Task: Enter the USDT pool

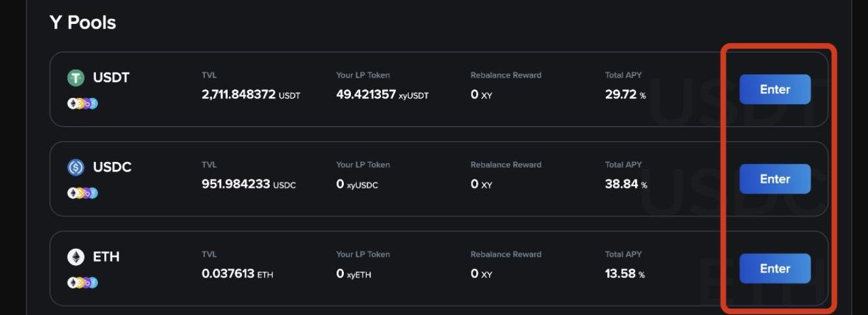Action: coord(775,89)
